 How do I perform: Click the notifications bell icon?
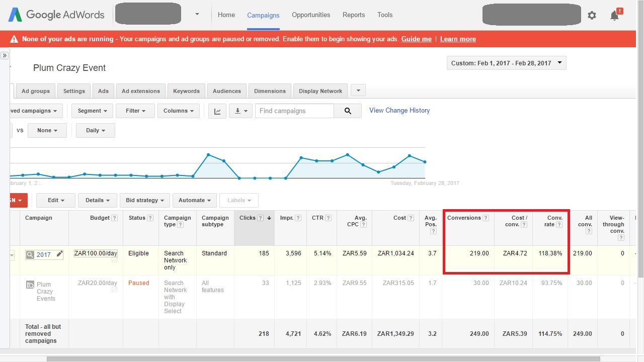pyautogui.click(x=614, y=16)
